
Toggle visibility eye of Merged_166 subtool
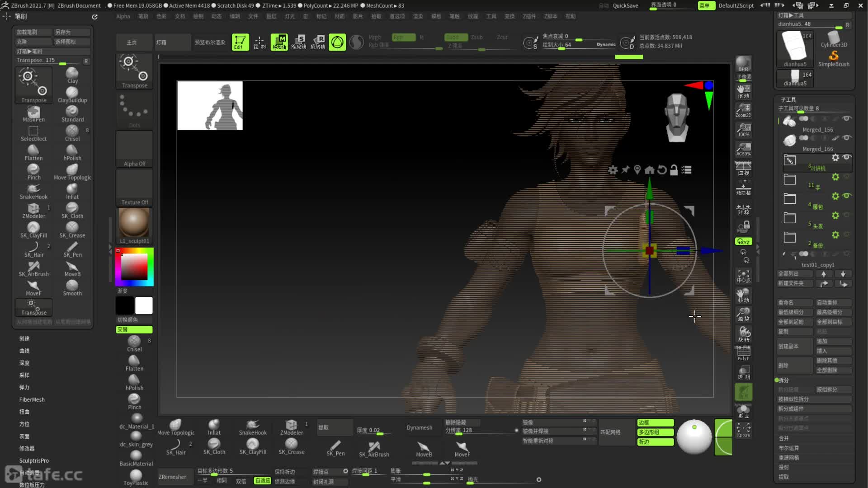pos(846,138)
